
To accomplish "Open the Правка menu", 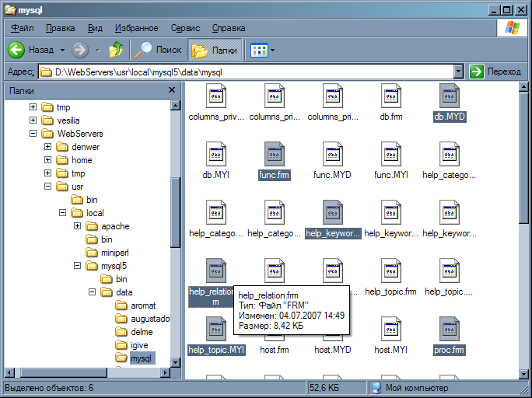I will [x=61, y=28].
